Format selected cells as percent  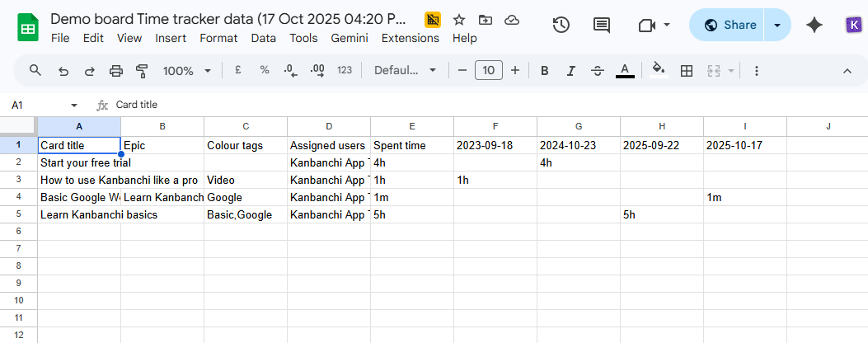tap(265, 70)
